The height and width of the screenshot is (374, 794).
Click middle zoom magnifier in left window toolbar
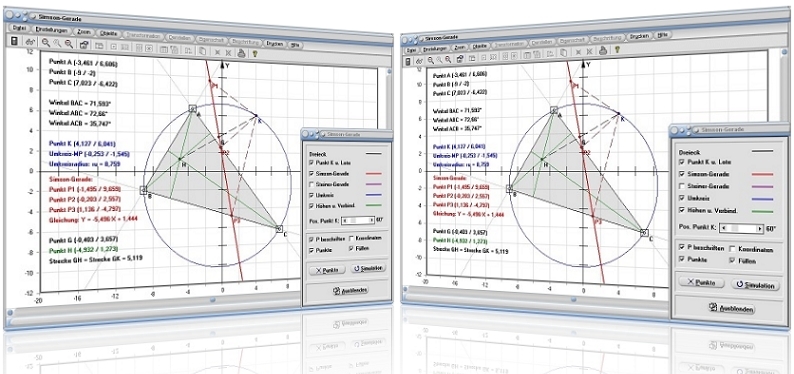tap(57, 44)
